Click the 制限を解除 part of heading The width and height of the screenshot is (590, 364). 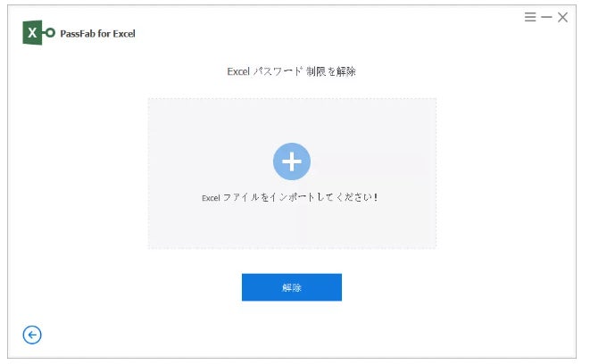tap(331, 71)
